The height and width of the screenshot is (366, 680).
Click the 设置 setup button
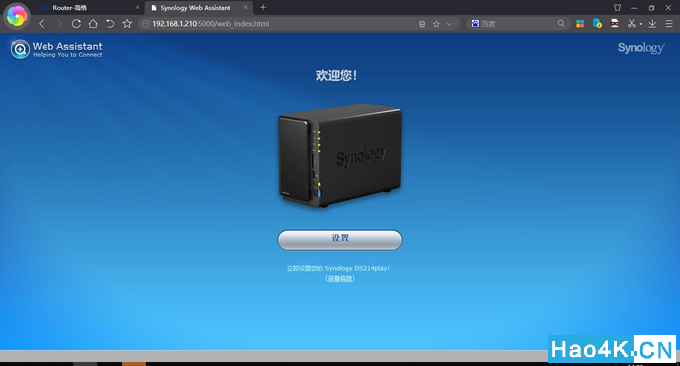coord(340,240)
